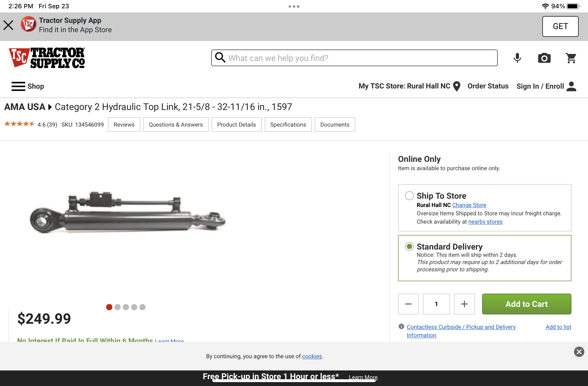Open the cookies policy link

(312, 356)
